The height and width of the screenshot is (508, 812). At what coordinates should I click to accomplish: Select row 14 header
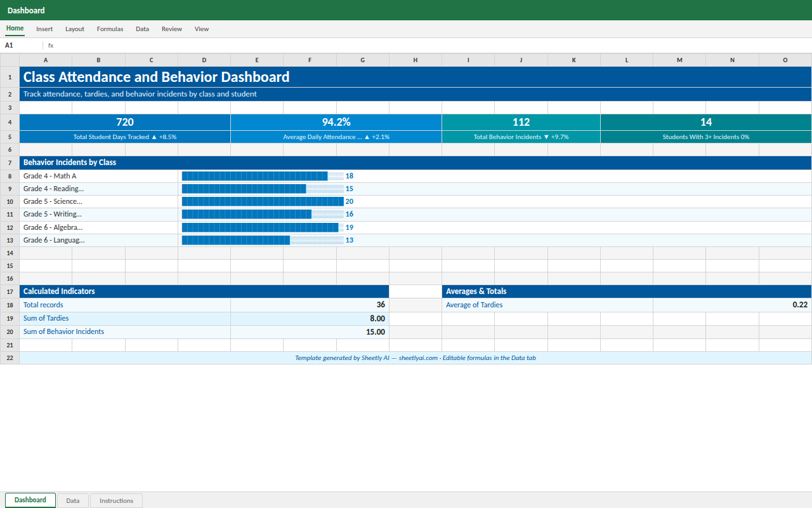pyautogui.click(x=10, y=253)
